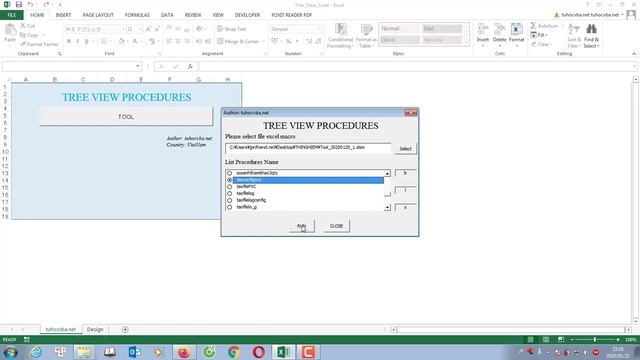Click the Run button in the dialog

pos(302,226)
